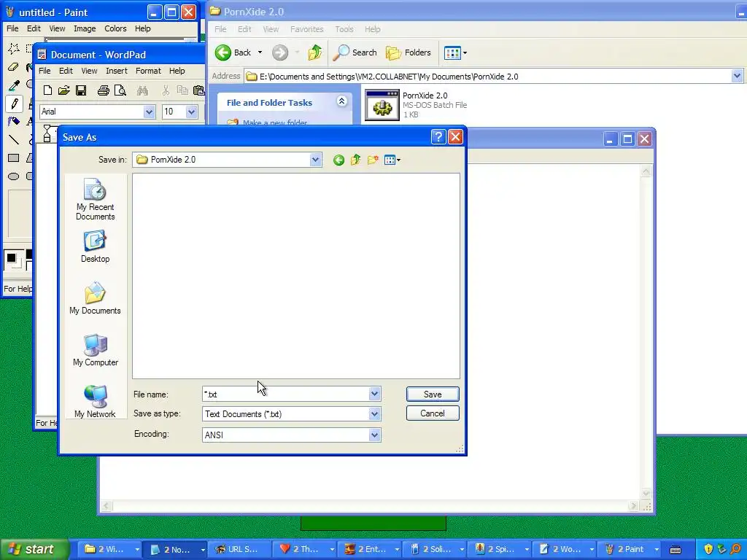This screenshot has height=560, width=747.
Task: Click the Find binoculars icon in WordPad
Action: click(x=142, y=90)
